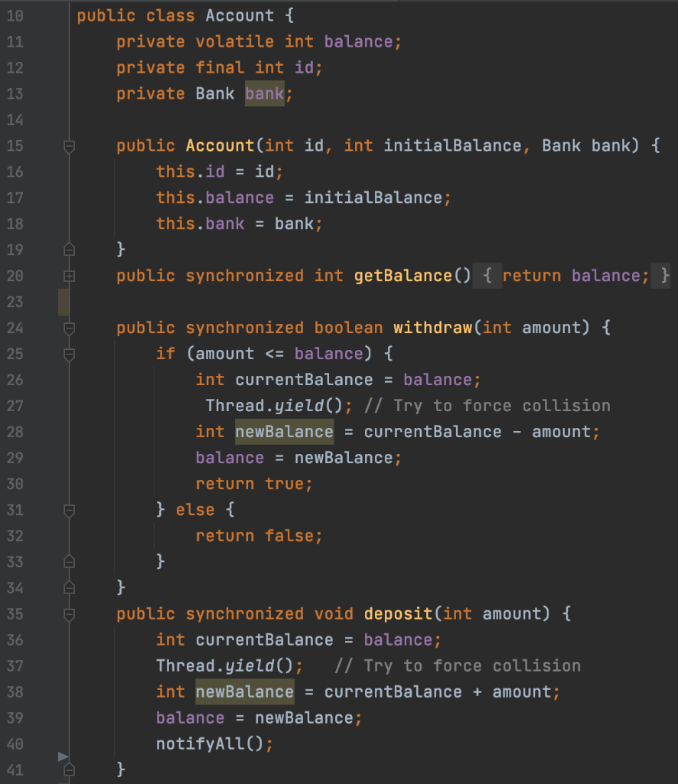The width and height of the screenshot is (678, 784).
Task: Collapse the withdraw method using its fold arrow
Action: 68,328
